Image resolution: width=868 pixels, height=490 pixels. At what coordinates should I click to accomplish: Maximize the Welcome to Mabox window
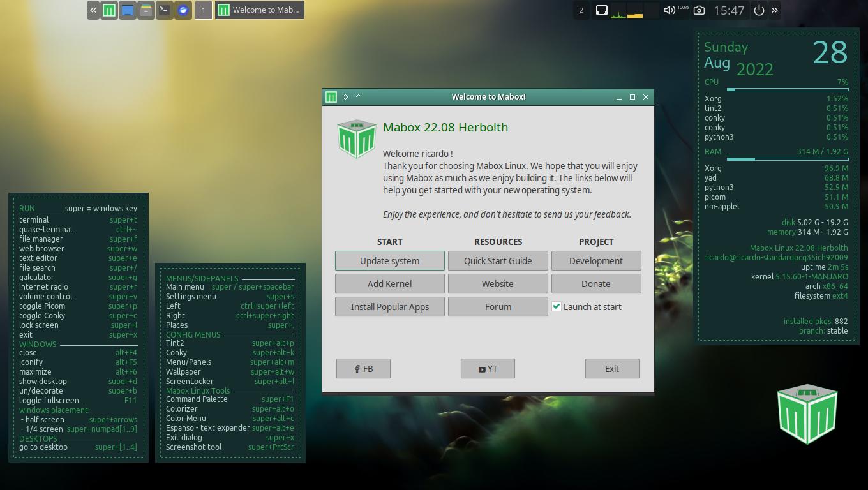(632, 97)
